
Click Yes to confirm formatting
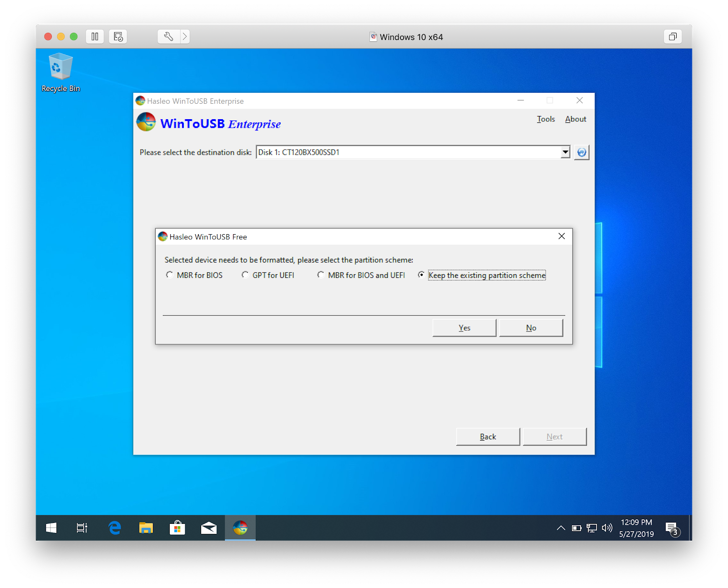tap(464, 328)
